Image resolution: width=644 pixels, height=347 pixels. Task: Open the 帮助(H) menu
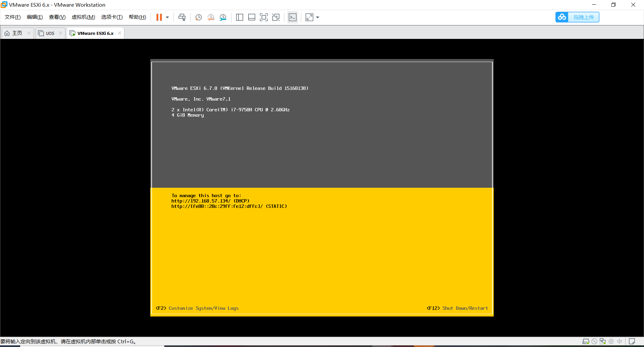[x=138, y=17]
